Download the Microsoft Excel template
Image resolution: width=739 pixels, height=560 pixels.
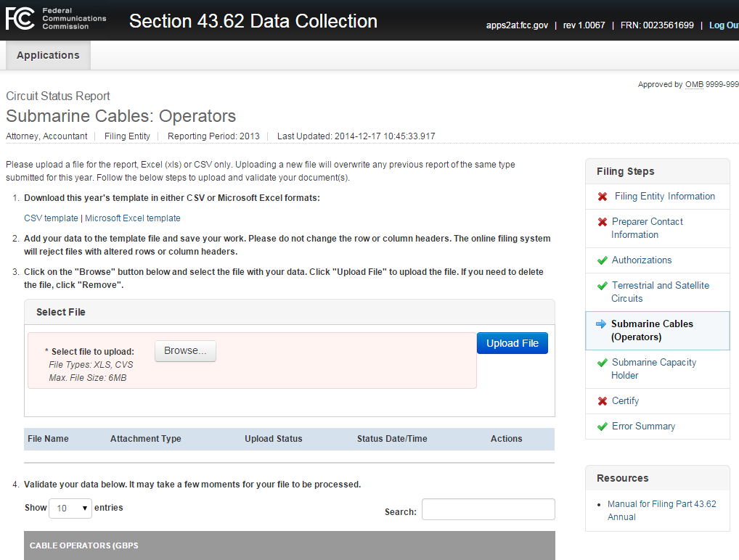coord(133,218)
